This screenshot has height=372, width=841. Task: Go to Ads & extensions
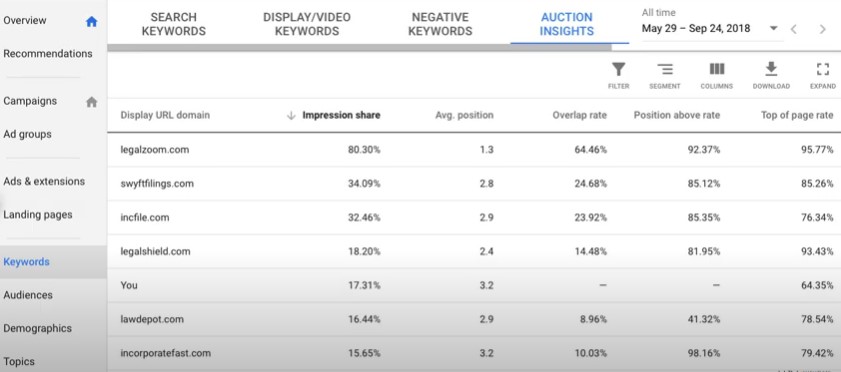click(x=44, y=181)
